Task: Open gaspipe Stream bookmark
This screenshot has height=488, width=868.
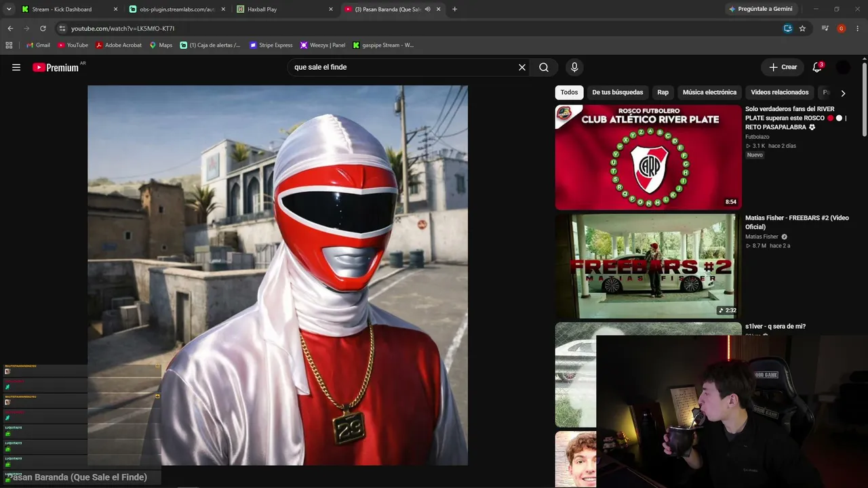Action: click(383, 45)
